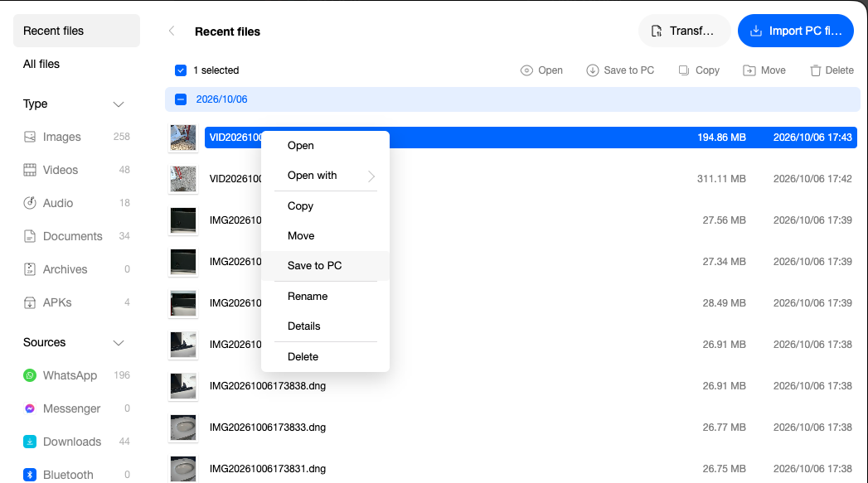The width and height of the screenshot is (868, 483).
Task: Click the Import PC files button
Action: pos(796,31)
